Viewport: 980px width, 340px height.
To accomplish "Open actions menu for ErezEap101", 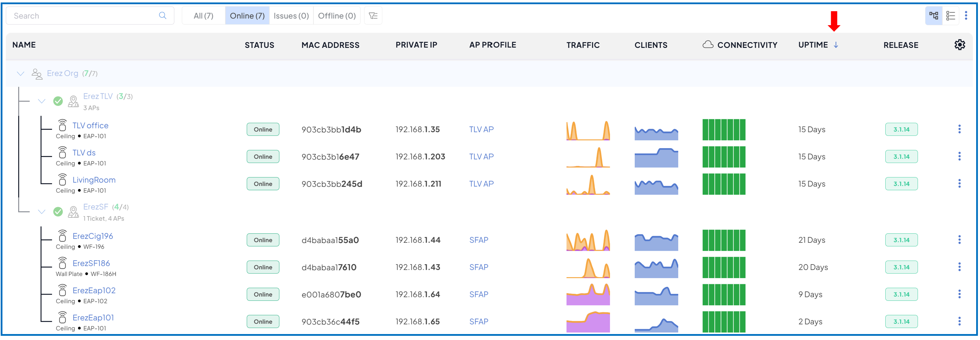I will click(959, 322).
